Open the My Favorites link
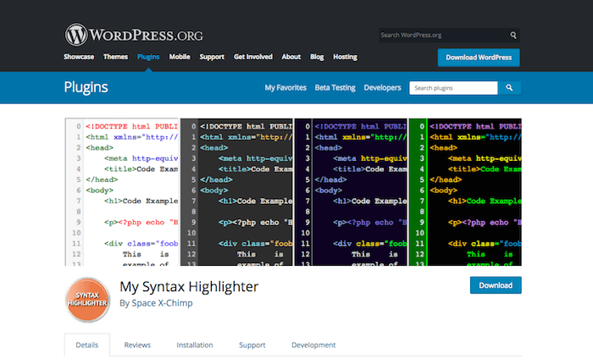593x364 pixels. coord(285,88)
